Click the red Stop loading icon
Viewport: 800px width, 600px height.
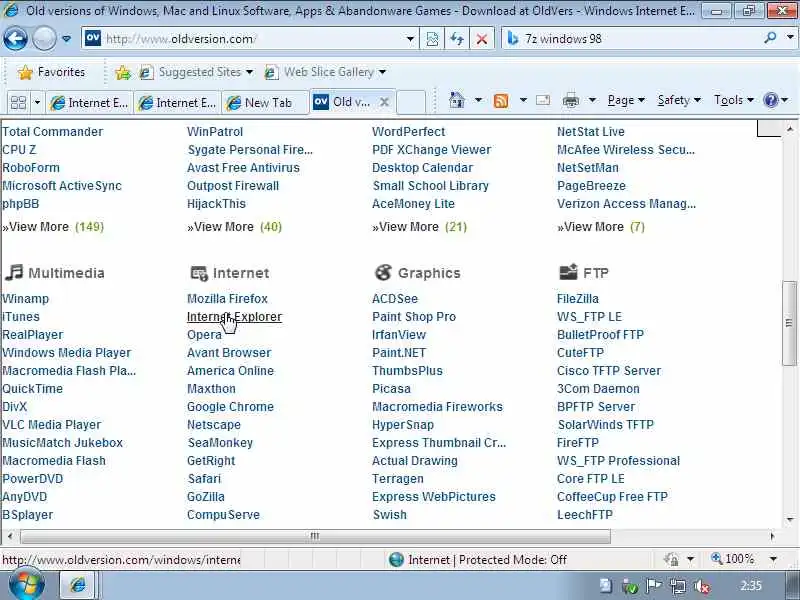481,39
